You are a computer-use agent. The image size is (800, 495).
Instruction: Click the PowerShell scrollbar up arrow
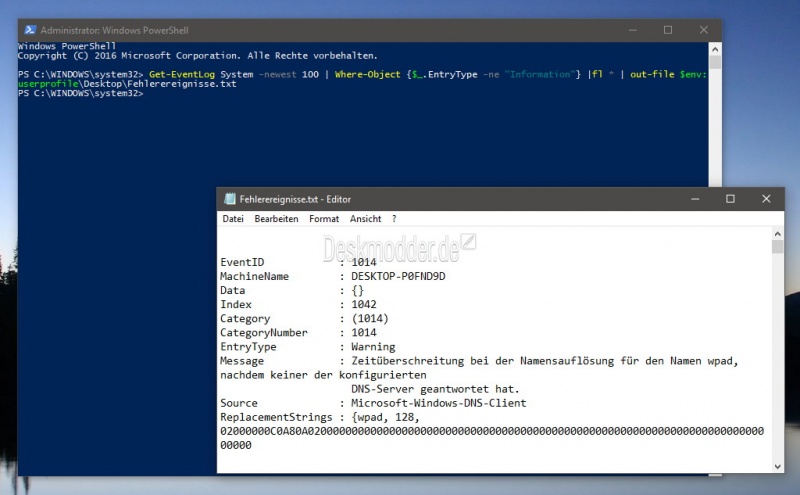click(715, 50)
